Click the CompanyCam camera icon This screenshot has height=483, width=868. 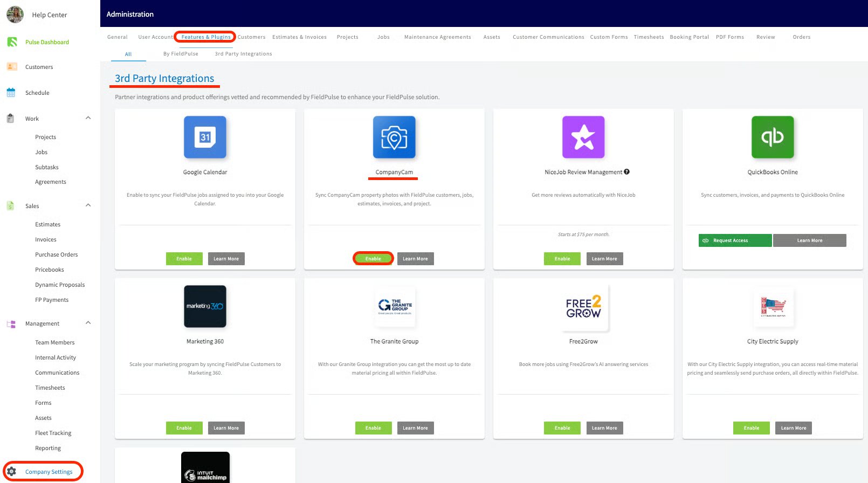pos(394,137)
